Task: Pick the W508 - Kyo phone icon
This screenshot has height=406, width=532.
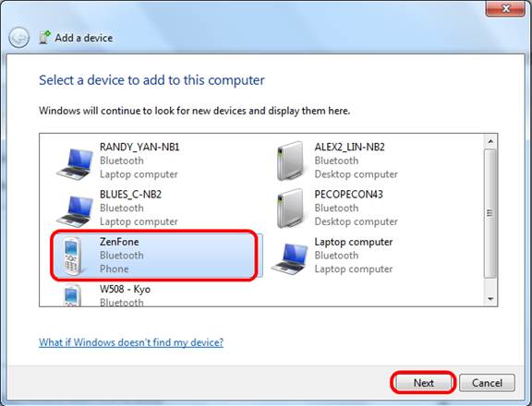Action: click(73, 295)
